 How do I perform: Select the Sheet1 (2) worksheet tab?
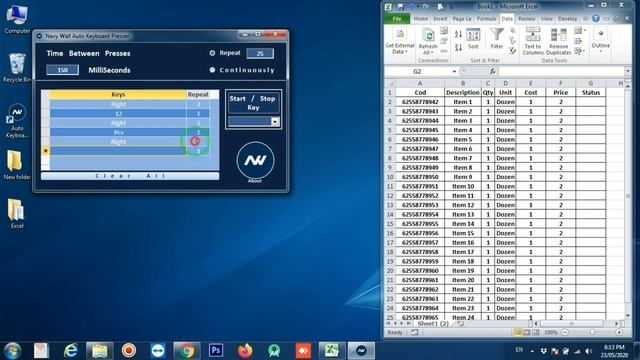click(433, 323)
